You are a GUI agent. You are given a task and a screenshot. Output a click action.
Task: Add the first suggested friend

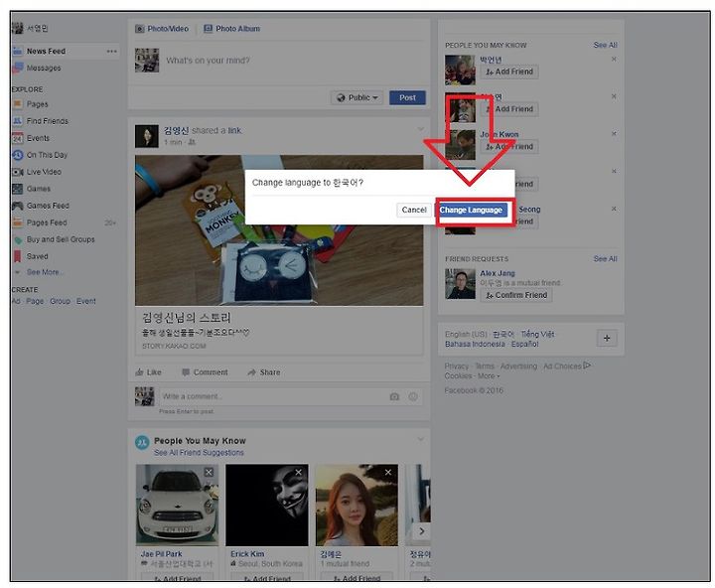click(509, 72)
